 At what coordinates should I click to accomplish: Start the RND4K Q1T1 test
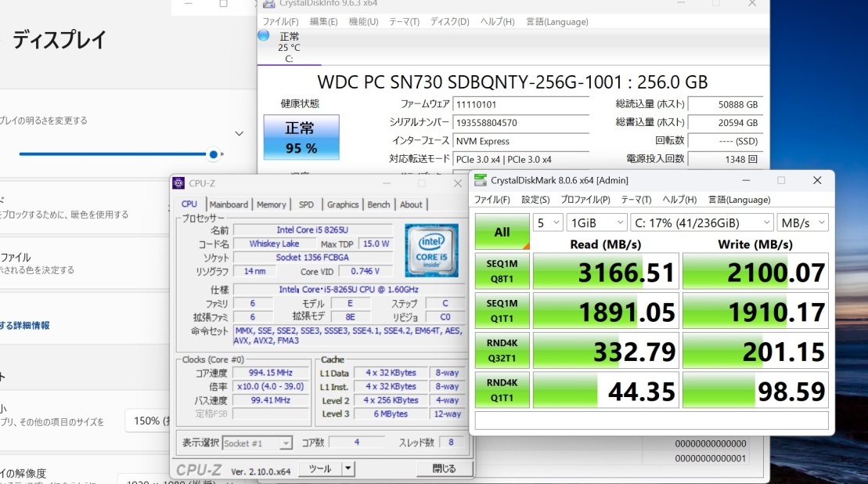[502, 390]
